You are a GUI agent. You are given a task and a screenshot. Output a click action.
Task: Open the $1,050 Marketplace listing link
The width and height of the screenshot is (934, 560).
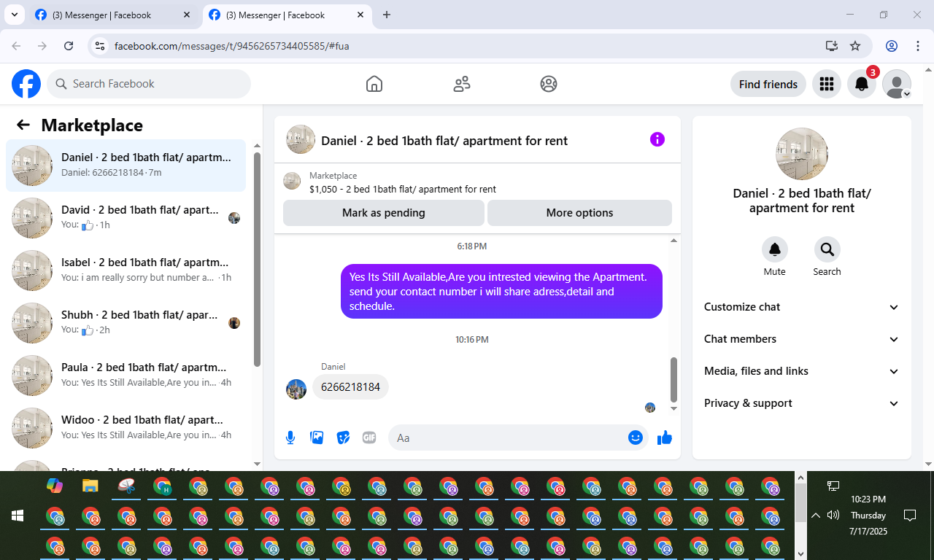403,189
